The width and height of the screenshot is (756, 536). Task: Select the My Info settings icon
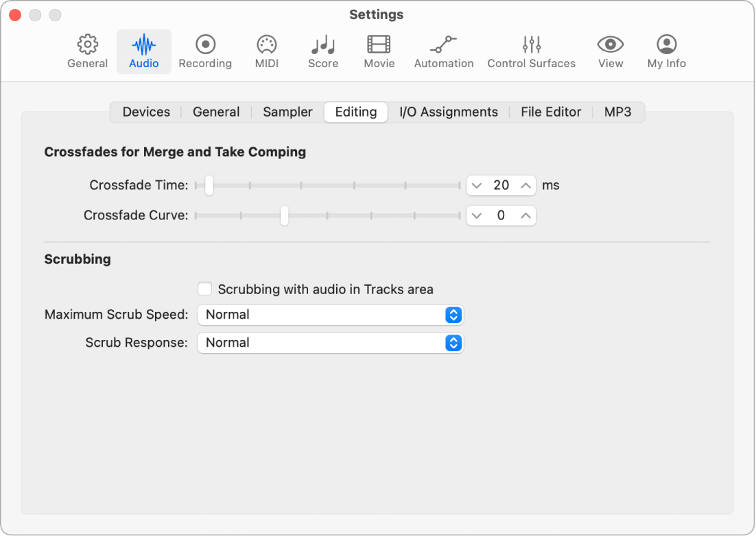click(x=666, y=51)
